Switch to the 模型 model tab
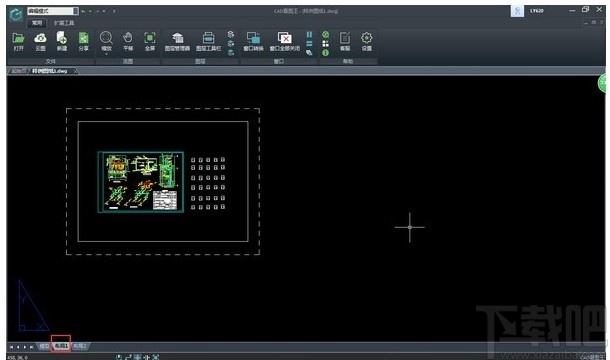 pyautogui.click(x=44, y=346)
